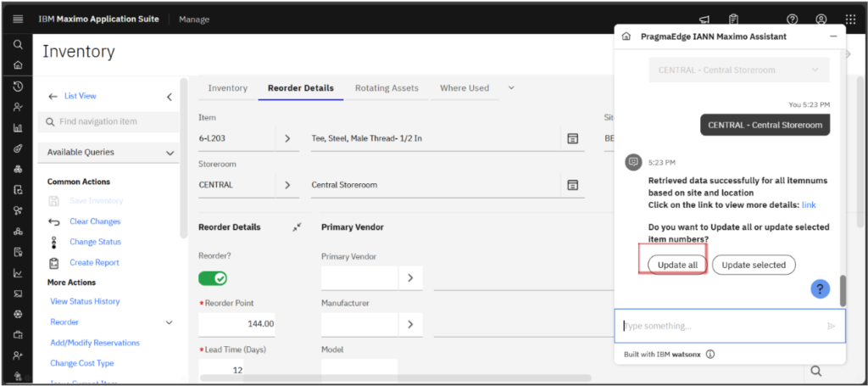The image size is (868, 386).
Task: Open the details link in chat
Action: (809, 205)
